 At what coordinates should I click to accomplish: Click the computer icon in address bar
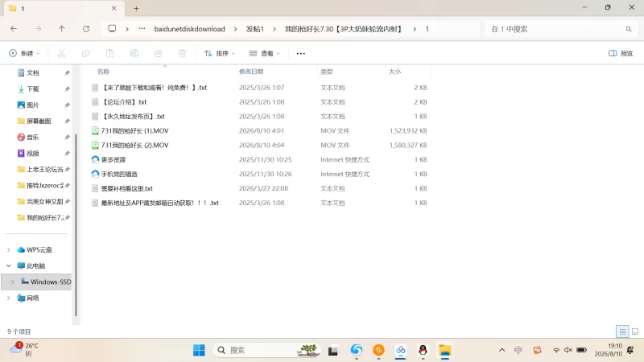pyautogui.click(x=112, y=29)
